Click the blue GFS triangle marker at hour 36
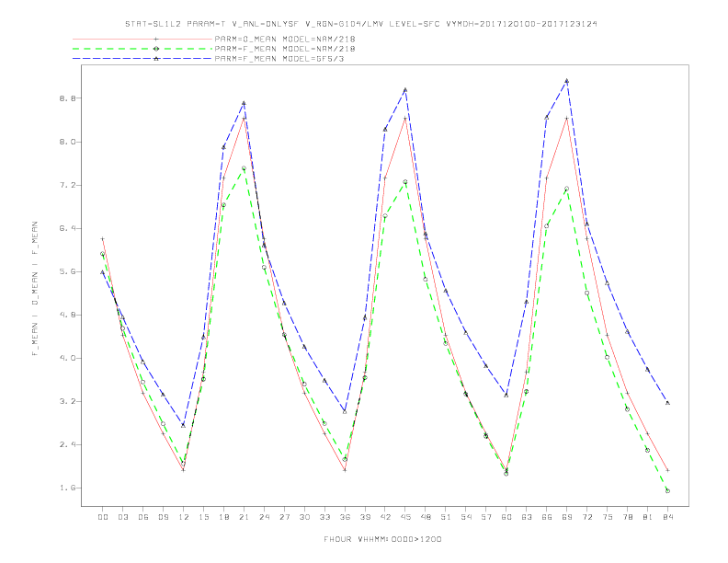The image size is (728, 563). pyautogui.click(x=345, y=411)
